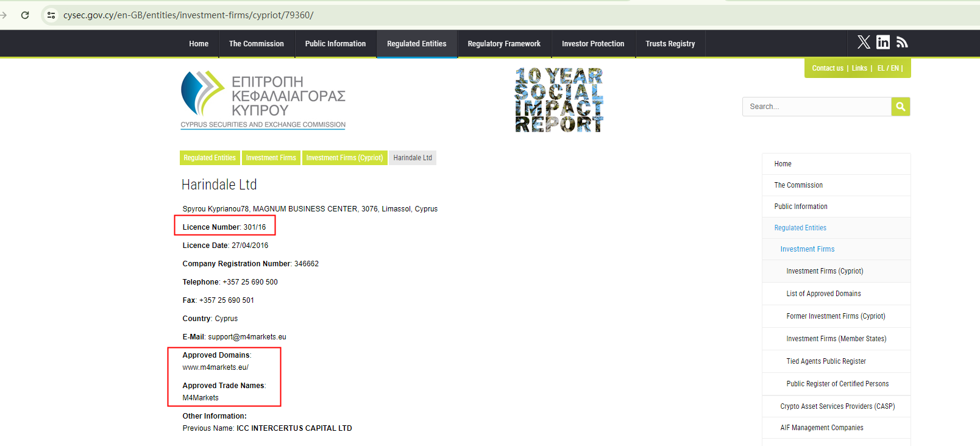Viewport: 980px width, 446px height.
Task: Click the Licence Number 301/16 text
Action: point(224,227)
